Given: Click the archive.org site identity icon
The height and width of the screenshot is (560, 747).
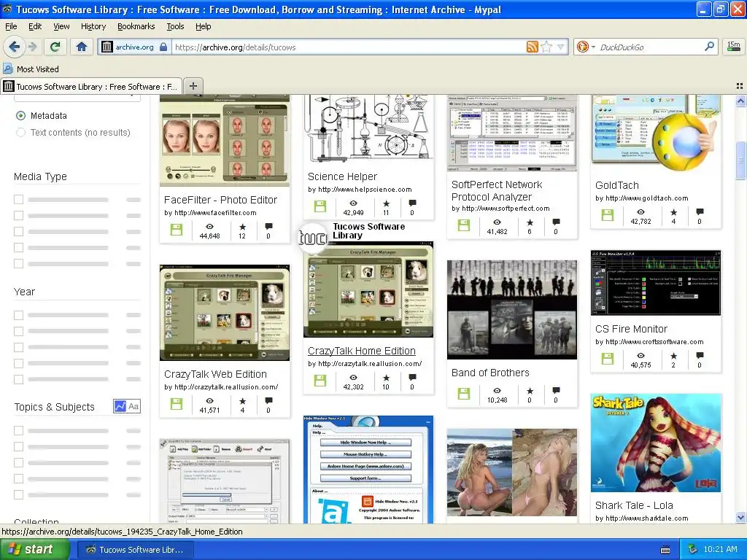Looking at the screenshot, I should click(107, 47).
